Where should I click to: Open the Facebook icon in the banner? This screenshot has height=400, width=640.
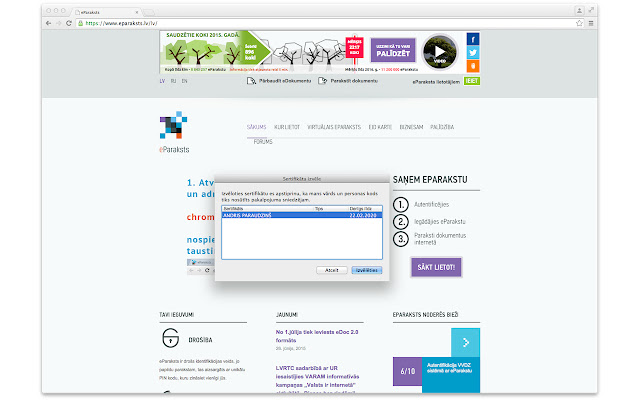pos(473,39)
